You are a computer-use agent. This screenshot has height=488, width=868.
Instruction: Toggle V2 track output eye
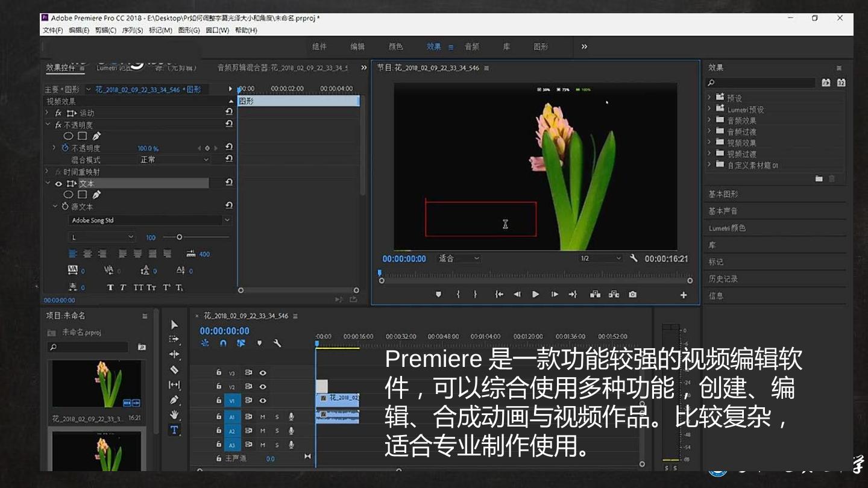click(263, 387)
